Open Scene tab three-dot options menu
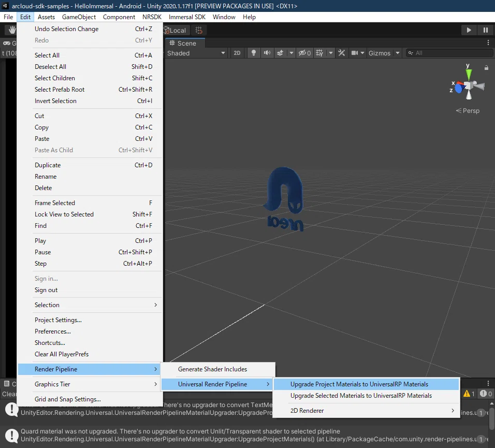Viewport: 495px width, 448px height. point(488,43)
